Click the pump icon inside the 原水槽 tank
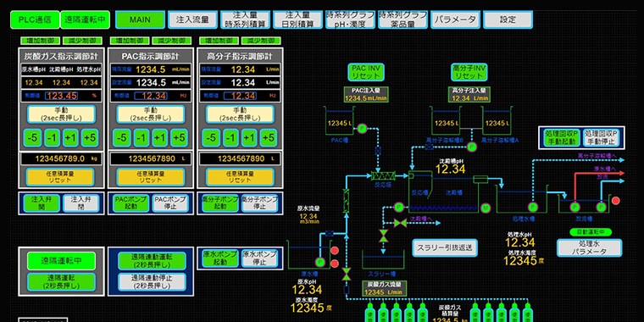 click(x=319, y=262)
